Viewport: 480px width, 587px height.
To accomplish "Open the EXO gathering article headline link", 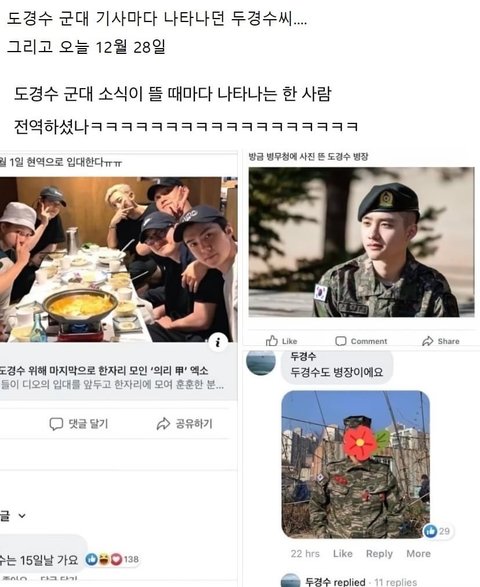I will (104, 371).
